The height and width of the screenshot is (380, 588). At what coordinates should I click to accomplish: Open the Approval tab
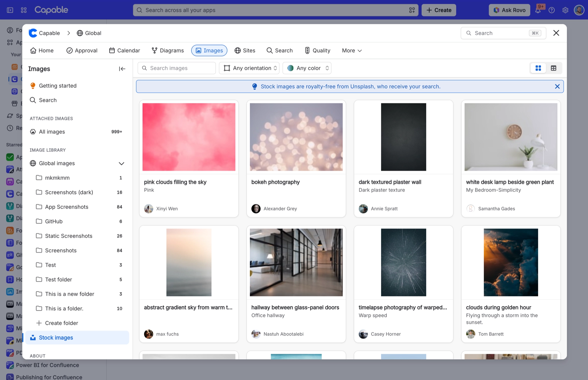(82, 51)
